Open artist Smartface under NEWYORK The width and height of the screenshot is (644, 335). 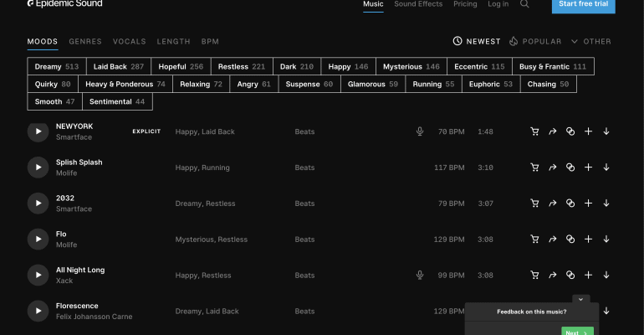tap(74, 137)
